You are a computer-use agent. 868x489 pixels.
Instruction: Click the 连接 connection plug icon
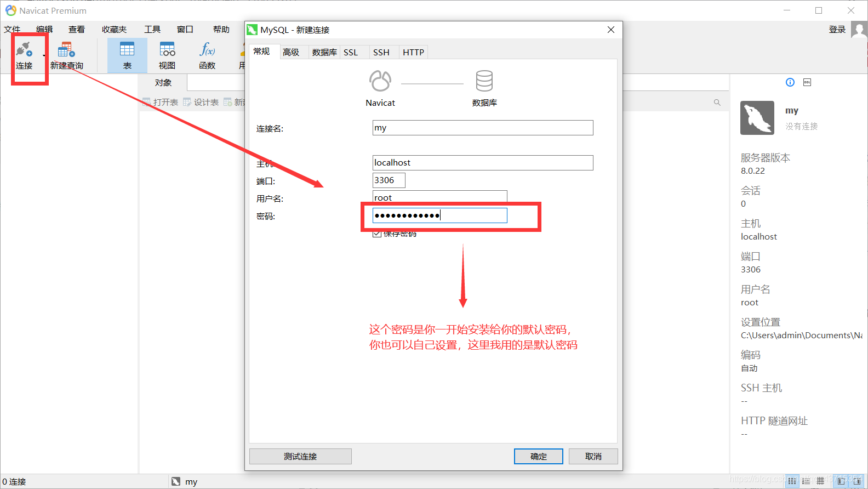(23, 50)
